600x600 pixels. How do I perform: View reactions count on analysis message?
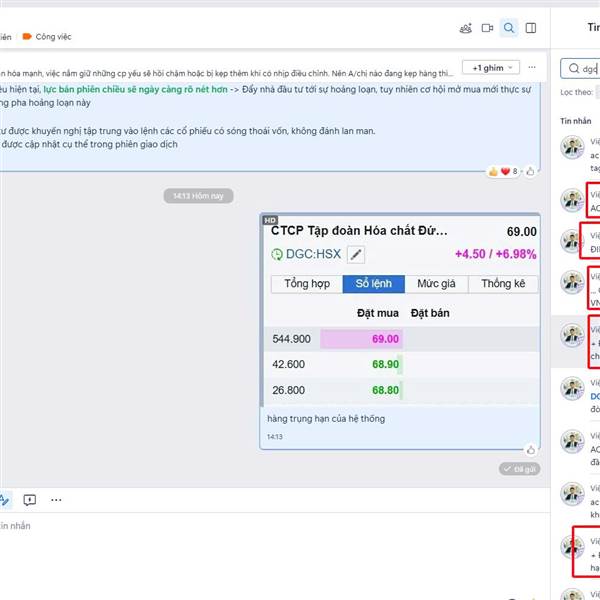(x=504, y=171)
